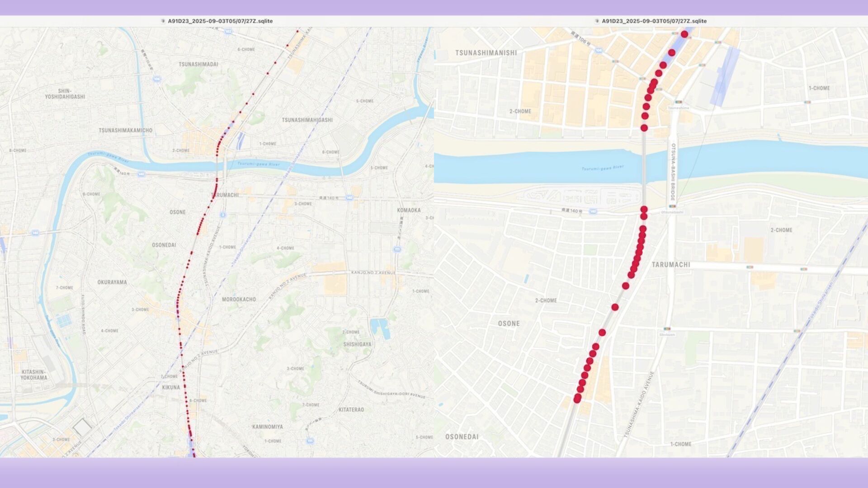Screen dimensions: 868x488
Task: Click the TSUNASHIMANISHI label in right map
Action: tap(486, 53)
